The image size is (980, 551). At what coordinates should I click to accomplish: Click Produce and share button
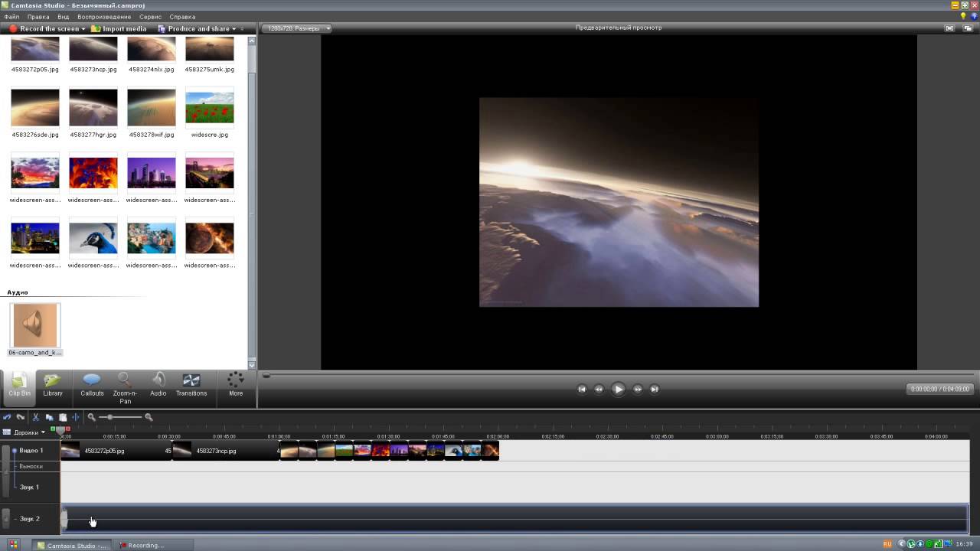pyautogui.click(x=194, y=29)
